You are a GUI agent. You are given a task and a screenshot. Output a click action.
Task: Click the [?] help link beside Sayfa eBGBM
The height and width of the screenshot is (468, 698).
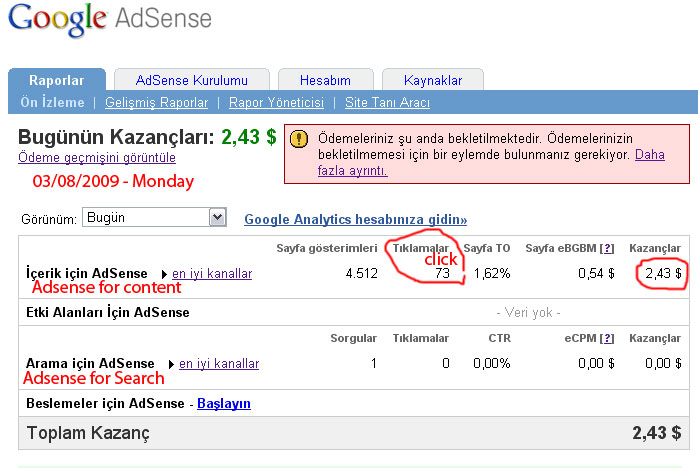(x=607, y=248)
